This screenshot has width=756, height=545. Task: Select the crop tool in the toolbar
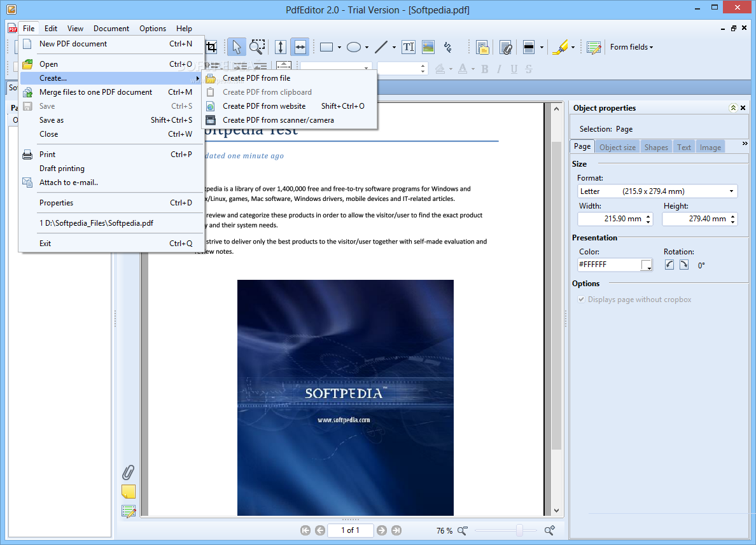tap(211, 47)
